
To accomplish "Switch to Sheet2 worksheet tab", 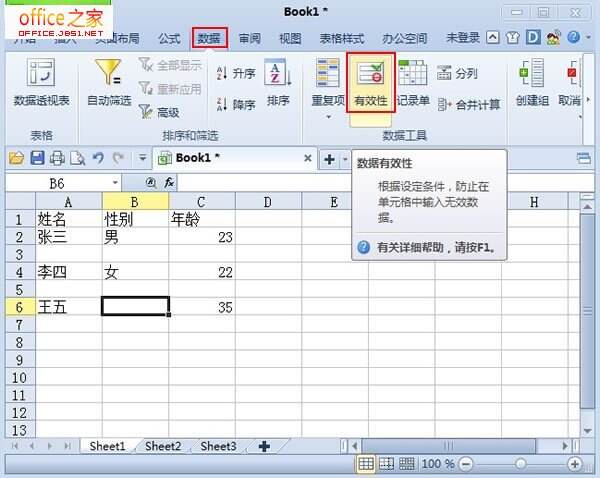I will coord(163,446).
